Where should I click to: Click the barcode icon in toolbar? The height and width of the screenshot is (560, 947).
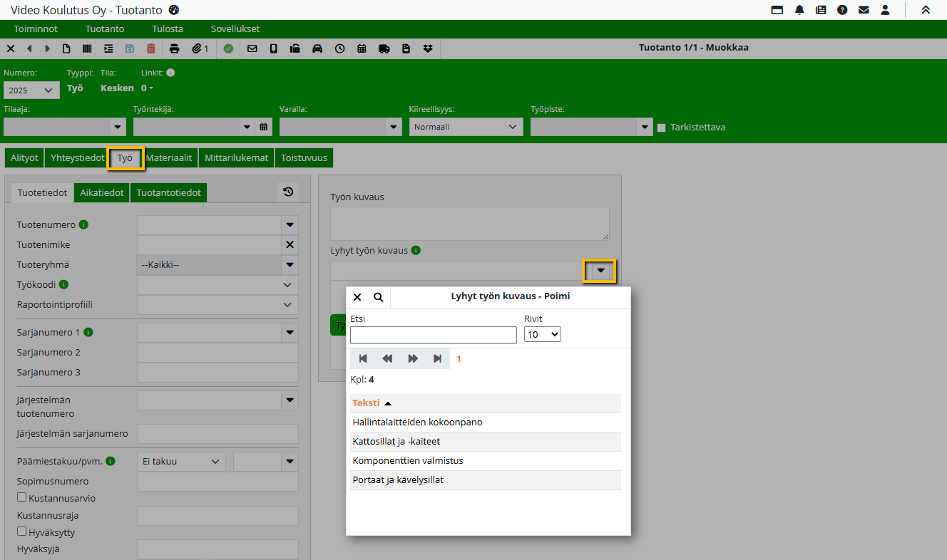point(87,48)
